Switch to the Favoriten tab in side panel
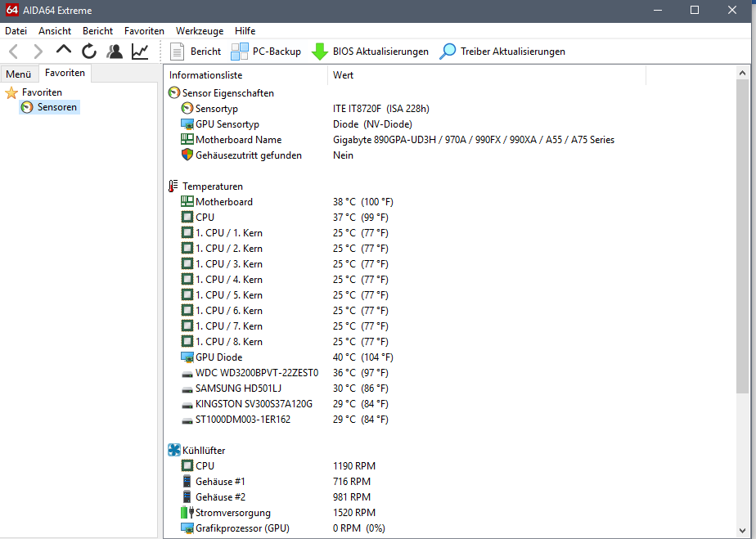 click(x=65, y=73)
